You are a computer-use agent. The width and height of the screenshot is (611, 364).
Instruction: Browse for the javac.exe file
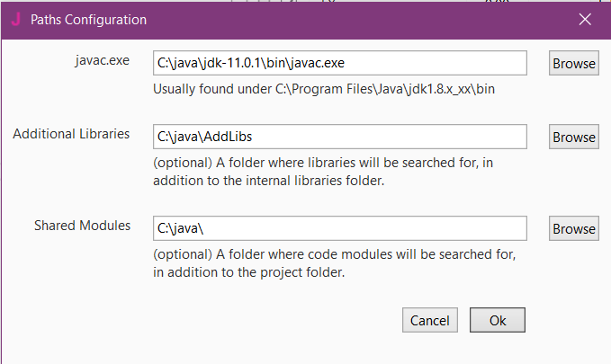(x=573, y=63)
